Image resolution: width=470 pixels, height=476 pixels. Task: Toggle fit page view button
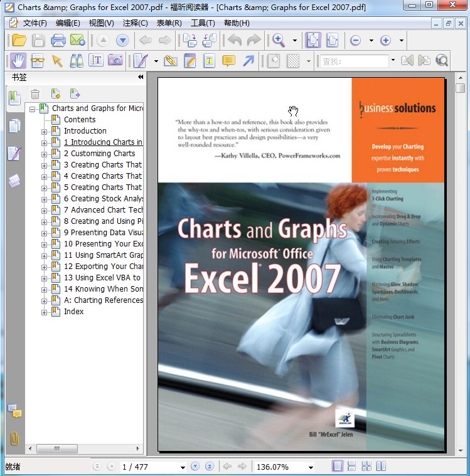click(x=312, y=41)
